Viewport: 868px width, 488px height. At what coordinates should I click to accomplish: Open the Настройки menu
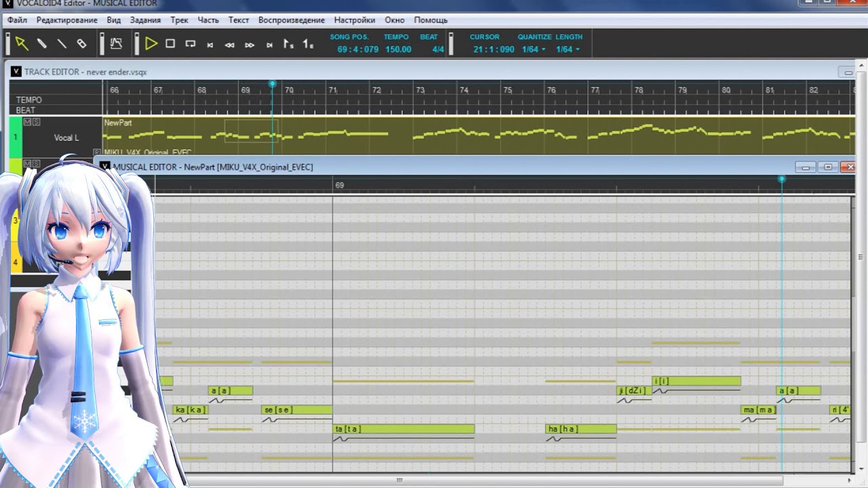(x=355, y=20)
